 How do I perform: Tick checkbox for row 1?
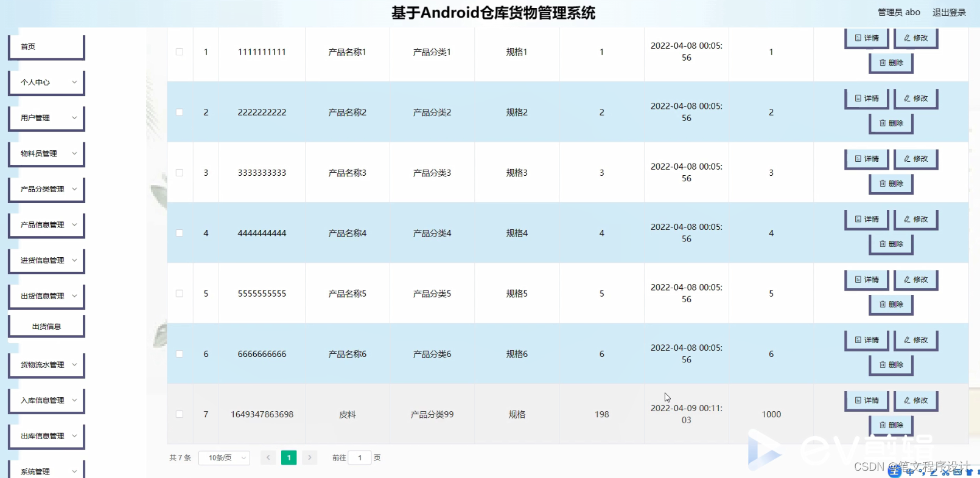coord(180,52)
